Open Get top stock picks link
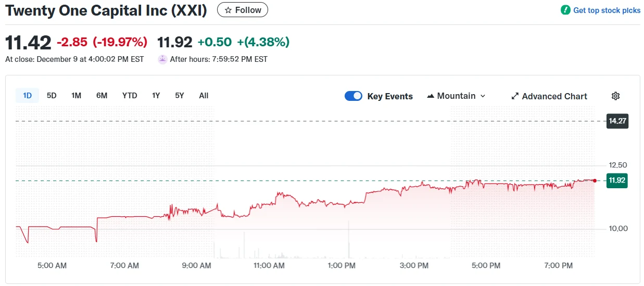The width and height of the screenshot is (644, 286). point(607,10)
